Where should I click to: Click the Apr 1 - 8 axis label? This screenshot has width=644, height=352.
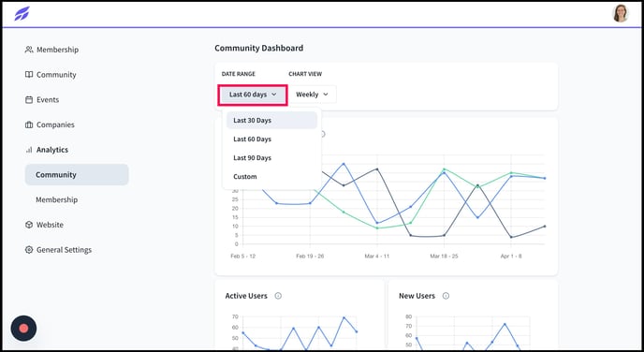(511, 256)
